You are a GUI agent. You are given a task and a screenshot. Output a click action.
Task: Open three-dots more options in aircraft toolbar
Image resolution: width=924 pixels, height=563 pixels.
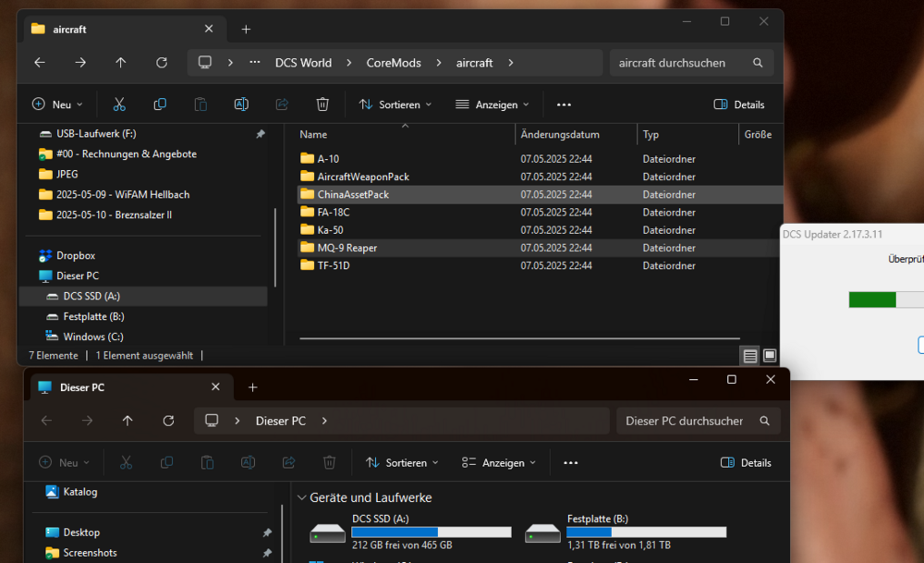564,104
